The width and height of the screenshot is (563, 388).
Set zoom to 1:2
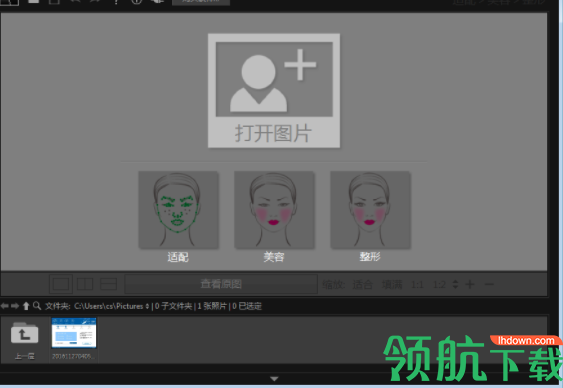[x=439, y=285]
